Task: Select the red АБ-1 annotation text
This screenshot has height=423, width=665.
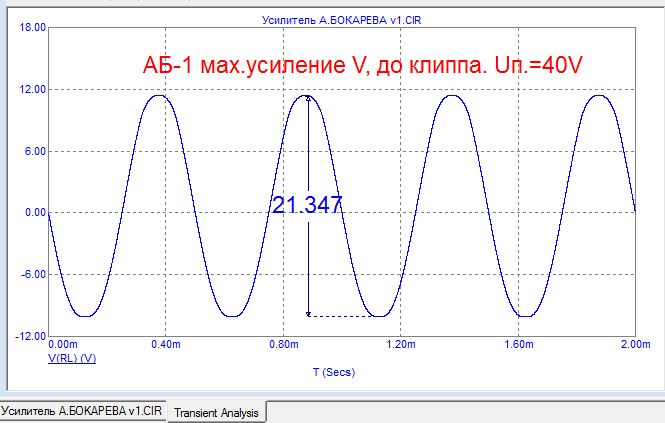Action: [364, 65]
